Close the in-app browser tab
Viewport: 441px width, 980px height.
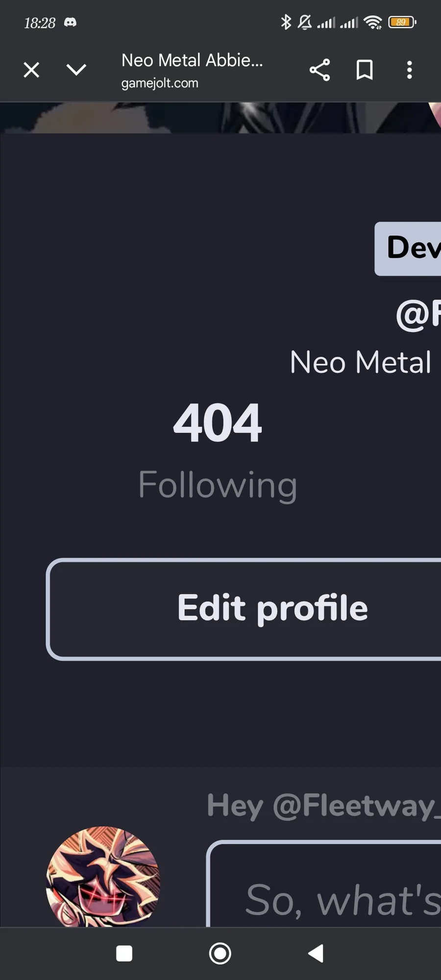coord(31,70)
